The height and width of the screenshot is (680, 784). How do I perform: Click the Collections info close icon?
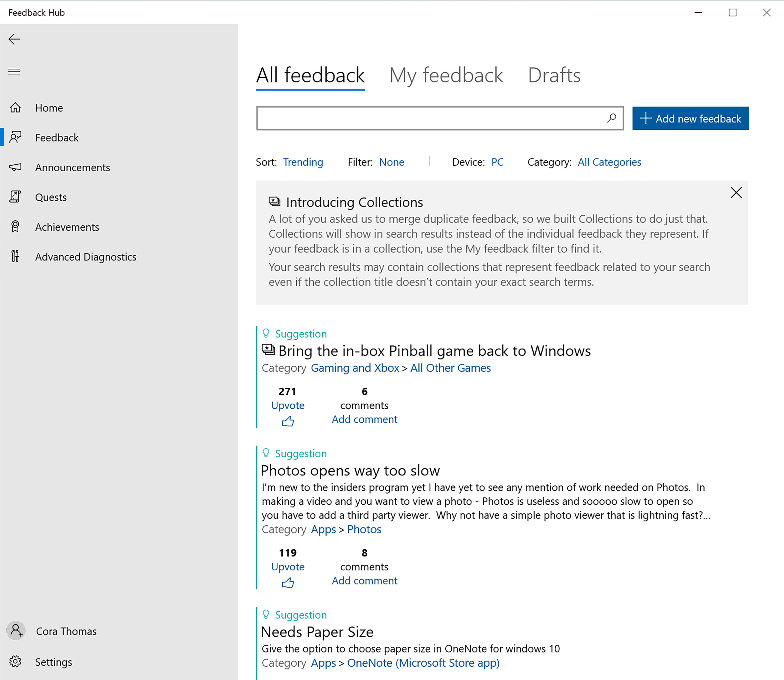736,193
